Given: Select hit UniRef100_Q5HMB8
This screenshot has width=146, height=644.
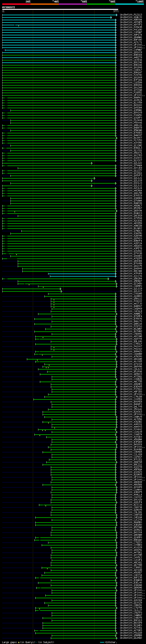Looking at the screenshot, I should (131, 636).
